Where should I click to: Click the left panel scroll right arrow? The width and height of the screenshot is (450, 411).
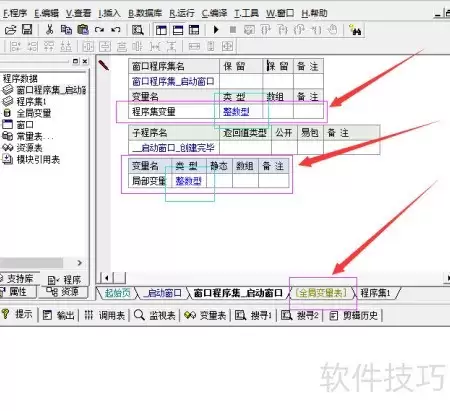click(x=80, y=263)
